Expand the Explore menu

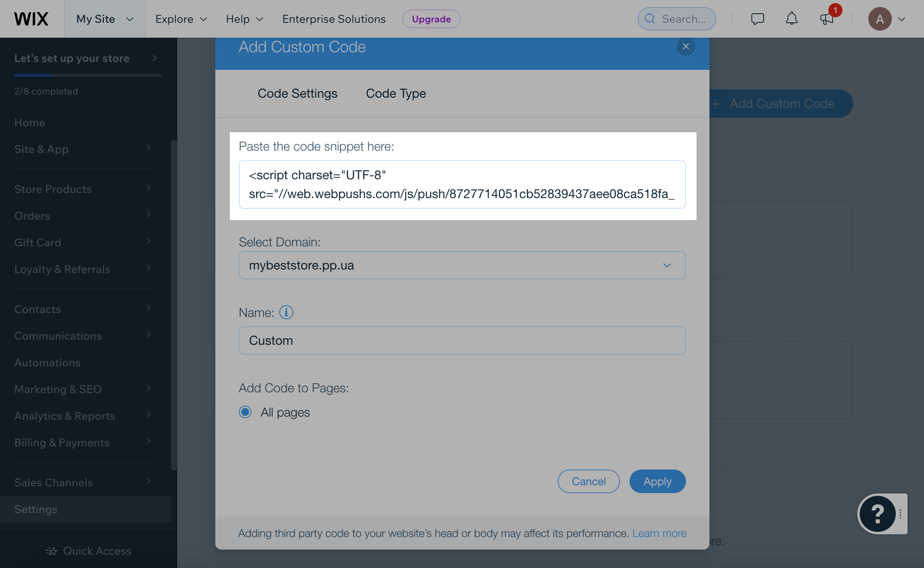pyautogui.click(x=181, y=19)
